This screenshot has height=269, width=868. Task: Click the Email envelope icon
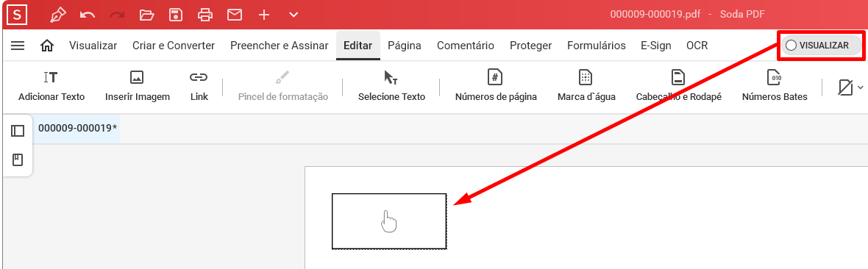(235, 15)
